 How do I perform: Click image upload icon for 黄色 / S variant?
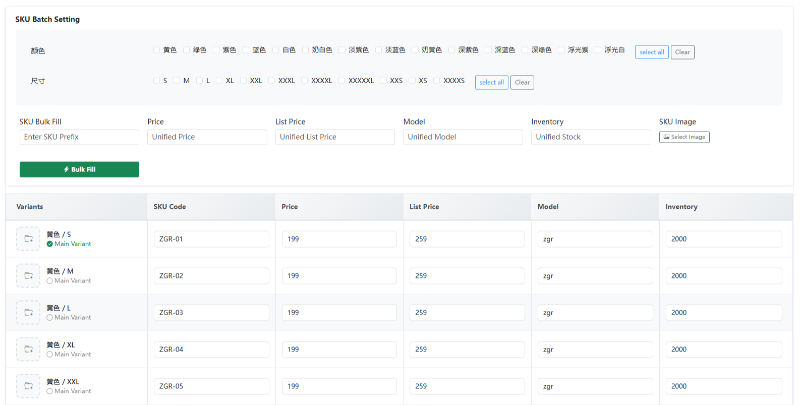[29, 239]
